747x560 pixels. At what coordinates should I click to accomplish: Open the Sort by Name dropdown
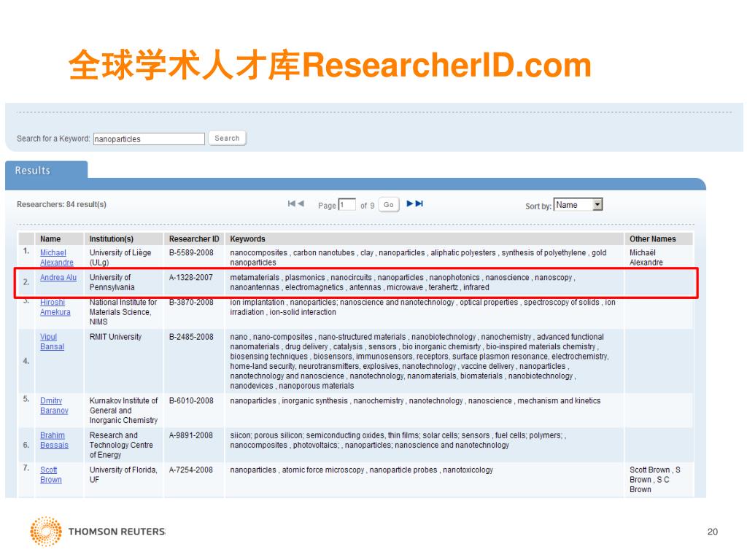point(578,205)
